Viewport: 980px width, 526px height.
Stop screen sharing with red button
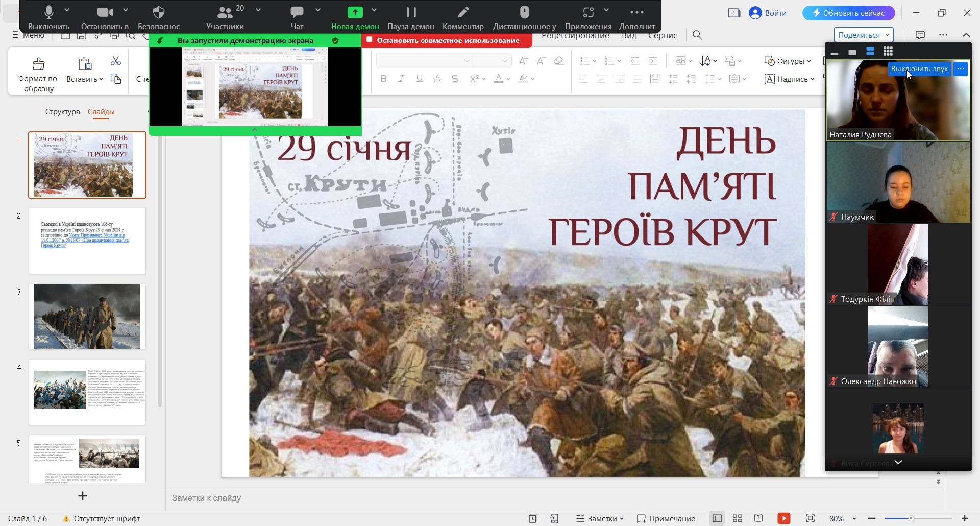447,40
